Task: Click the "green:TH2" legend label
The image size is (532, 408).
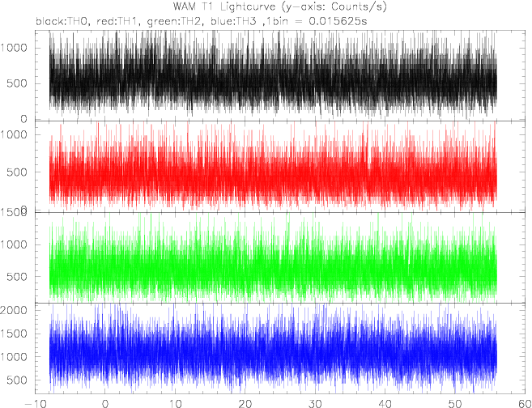Action: pos(175,22)
